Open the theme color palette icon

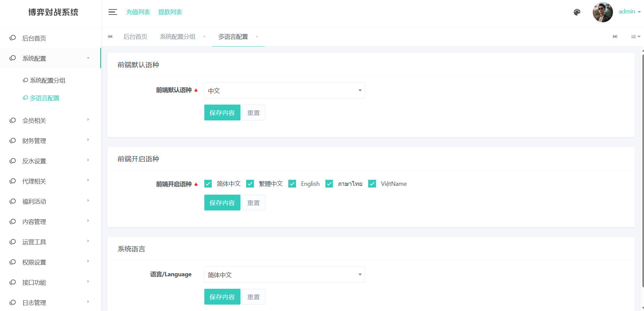[577, 12]
